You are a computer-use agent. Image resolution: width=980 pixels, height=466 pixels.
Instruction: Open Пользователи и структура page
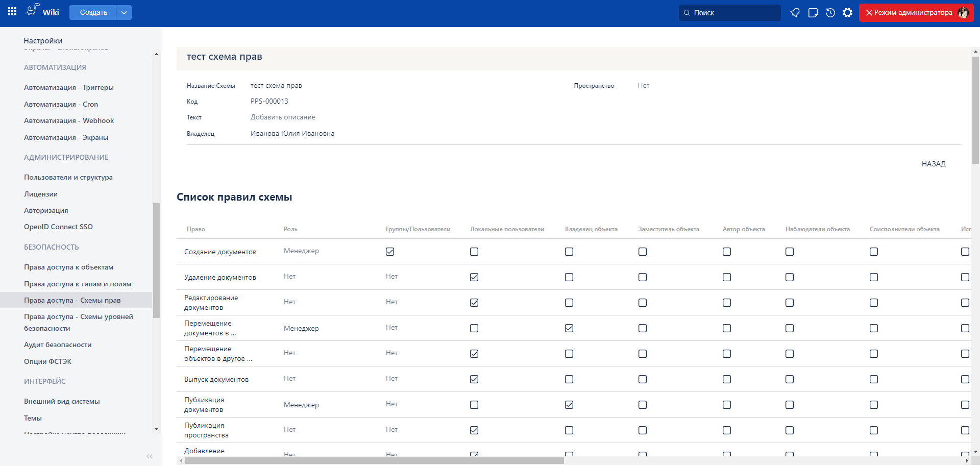pyautogui.click(x=68, y=177)
